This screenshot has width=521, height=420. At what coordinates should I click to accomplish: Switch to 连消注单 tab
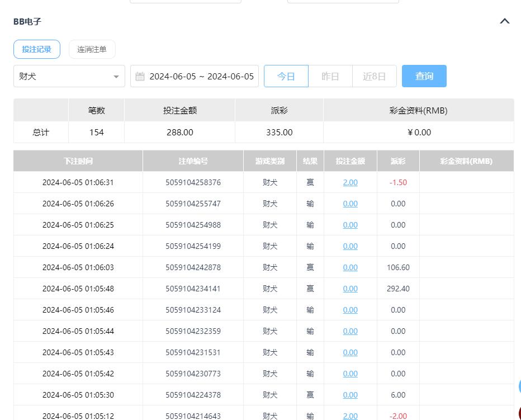[92, 49]
